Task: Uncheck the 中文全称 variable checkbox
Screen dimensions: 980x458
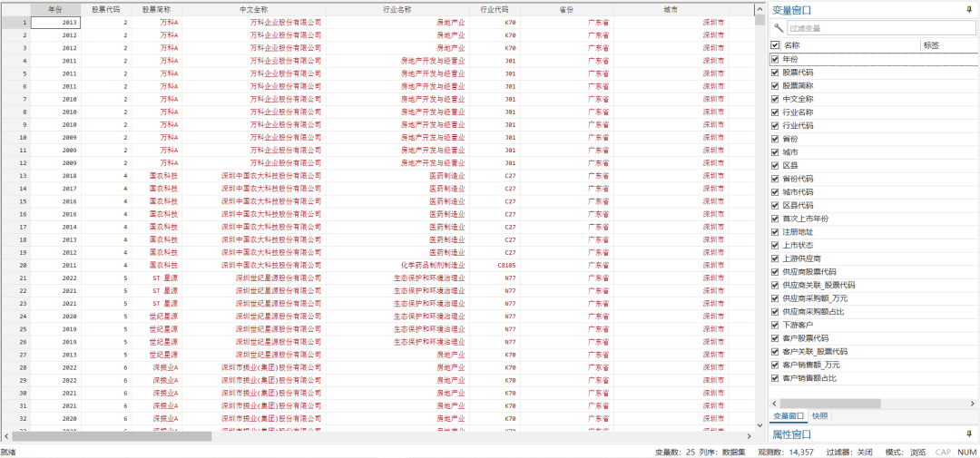Action: click(775, 99)
